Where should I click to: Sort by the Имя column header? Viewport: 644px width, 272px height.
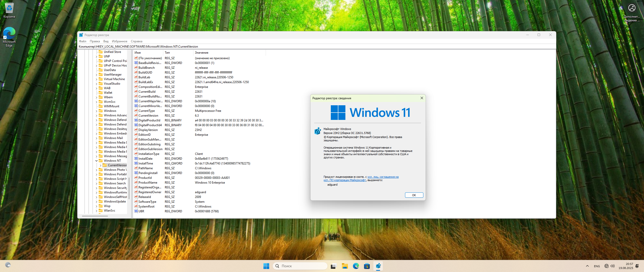point(148,53)
